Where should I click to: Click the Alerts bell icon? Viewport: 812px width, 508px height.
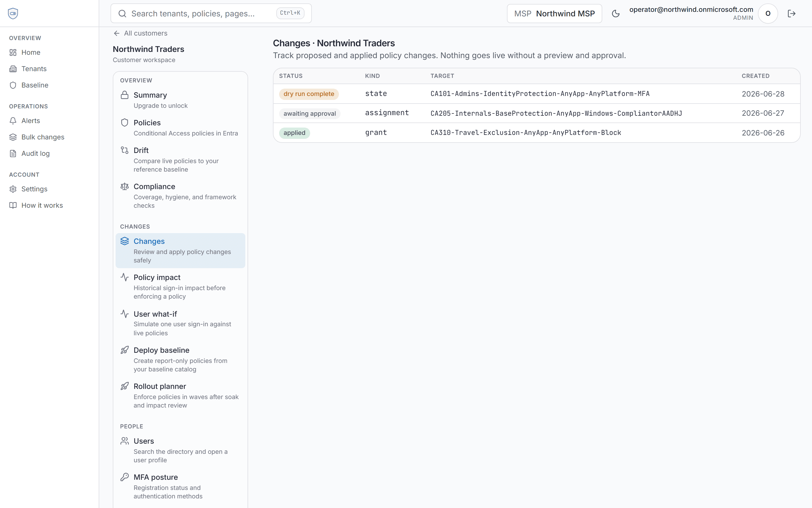click(13, 121)
